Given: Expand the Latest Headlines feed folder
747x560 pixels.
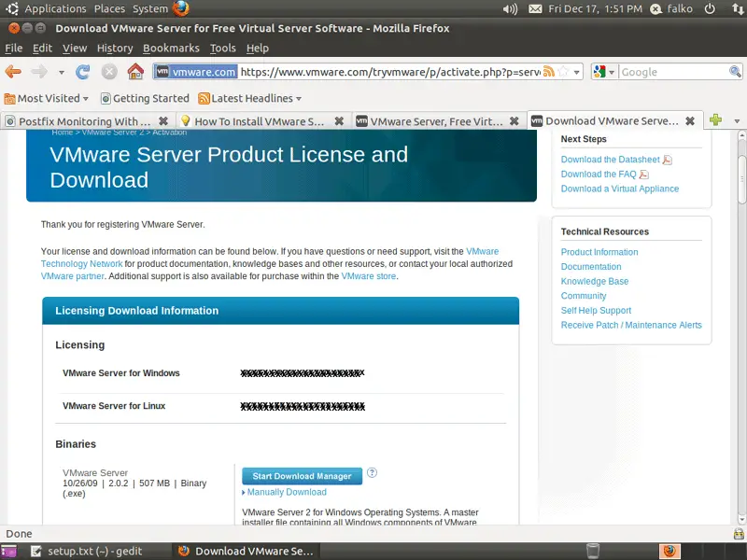Looking at the screenshot, I should 250,99.
